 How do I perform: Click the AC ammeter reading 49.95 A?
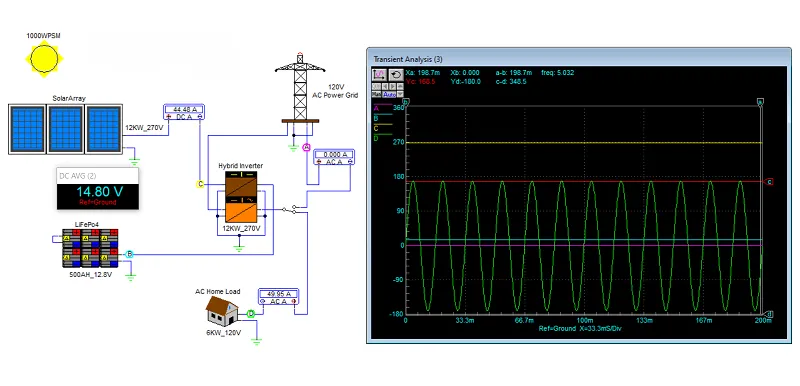[279, 297]
